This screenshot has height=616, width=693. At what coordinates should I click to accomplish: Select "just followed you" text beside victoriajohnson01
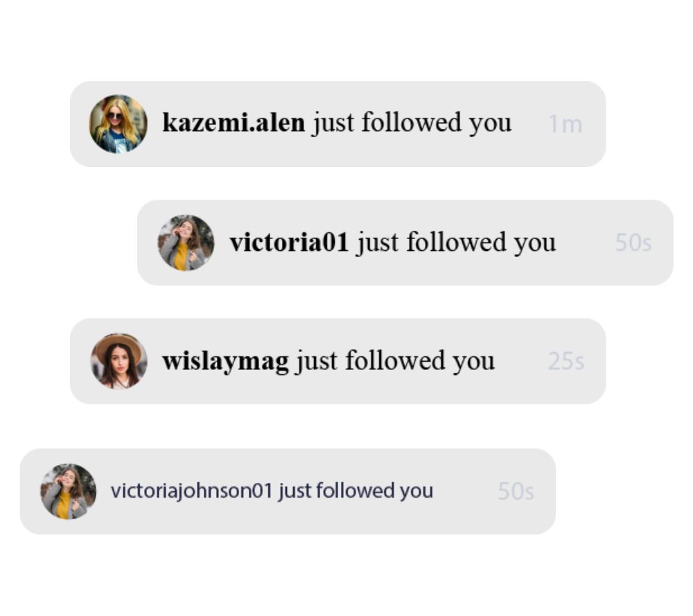point(356,491)
